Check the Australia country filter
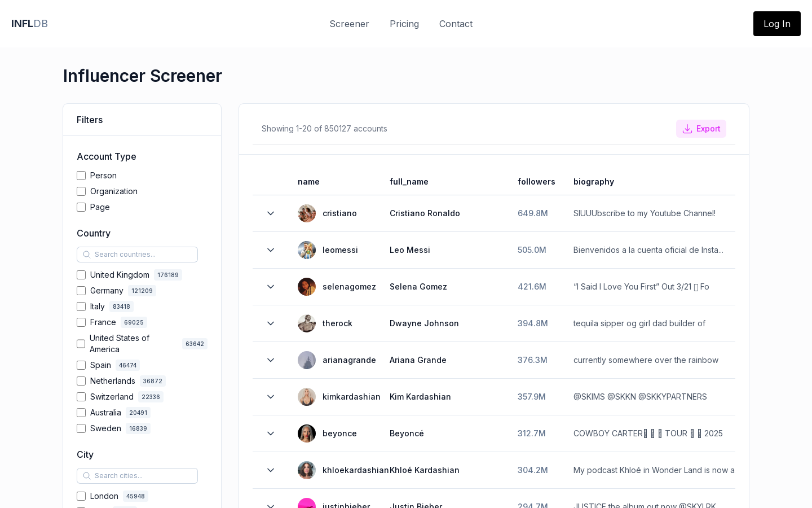The height and width of the screenshot is (508, 812). click(x=81, y=413)
